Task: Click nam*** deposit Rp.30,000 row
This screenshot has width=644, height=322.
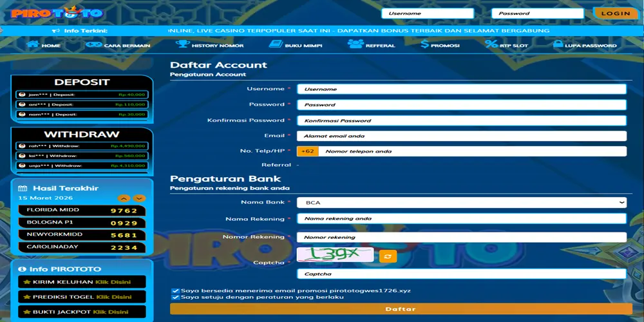Action: click(82, 115)
